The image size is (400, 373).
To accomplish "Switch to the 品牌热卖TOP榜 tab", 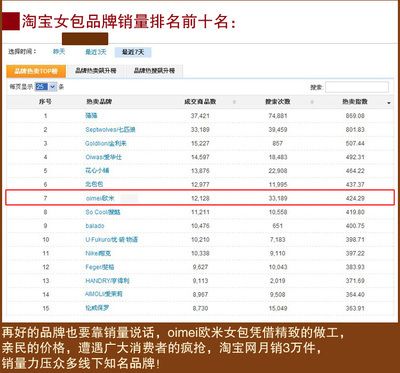I will click(x=36, y=71).
